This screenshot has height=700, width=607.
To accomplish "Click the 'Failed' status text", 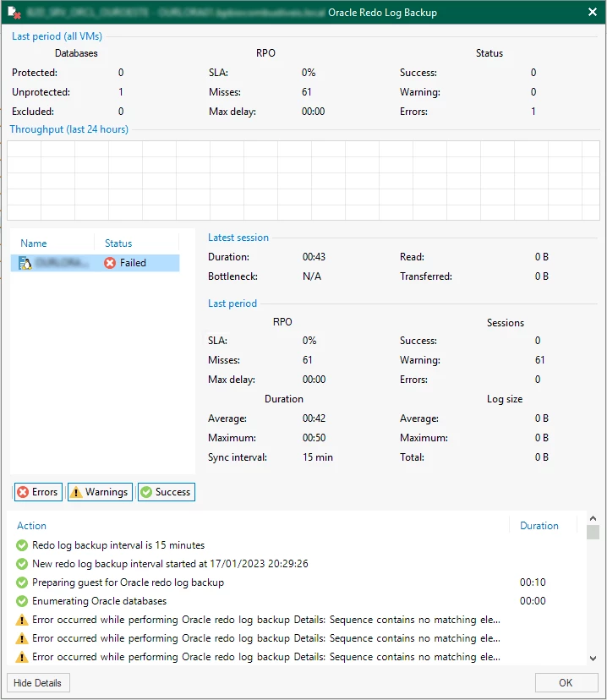I will tap(133, 263).
